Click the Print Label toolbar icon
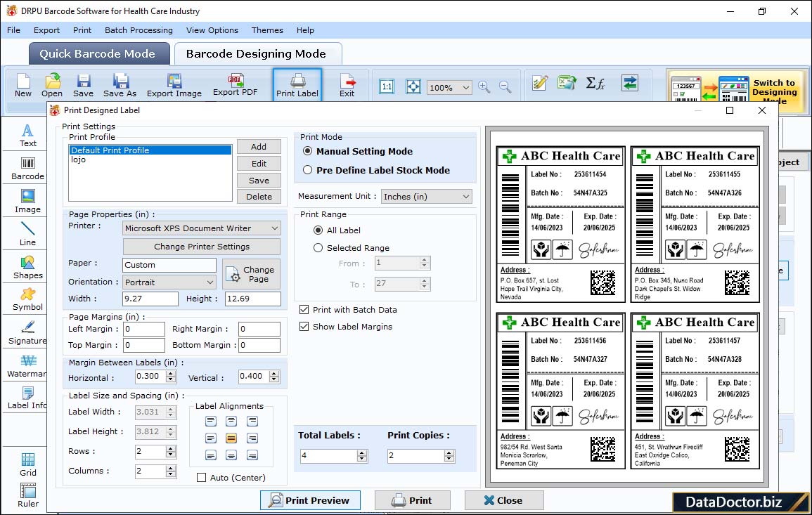Viewport: 812px width, 515px height. pos(297,86)
